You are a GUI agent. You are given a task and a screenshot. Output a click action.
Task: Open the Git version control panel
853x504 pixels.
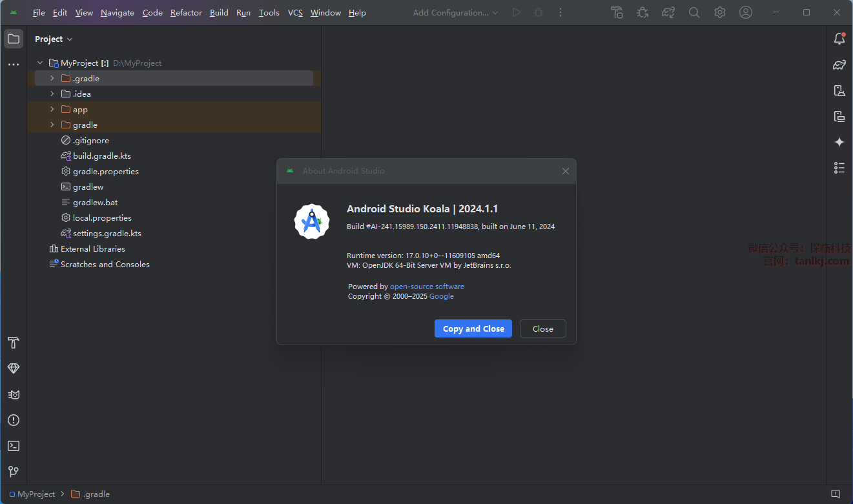click(14, 472)
